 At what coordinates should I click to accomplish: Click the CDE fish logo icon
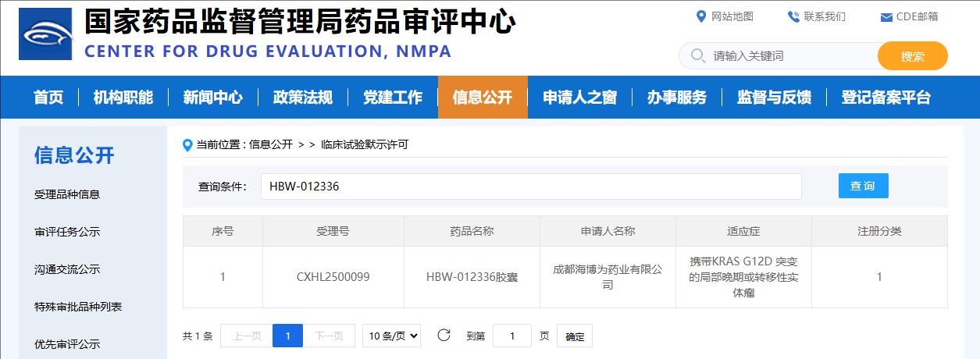coord(45,34)
